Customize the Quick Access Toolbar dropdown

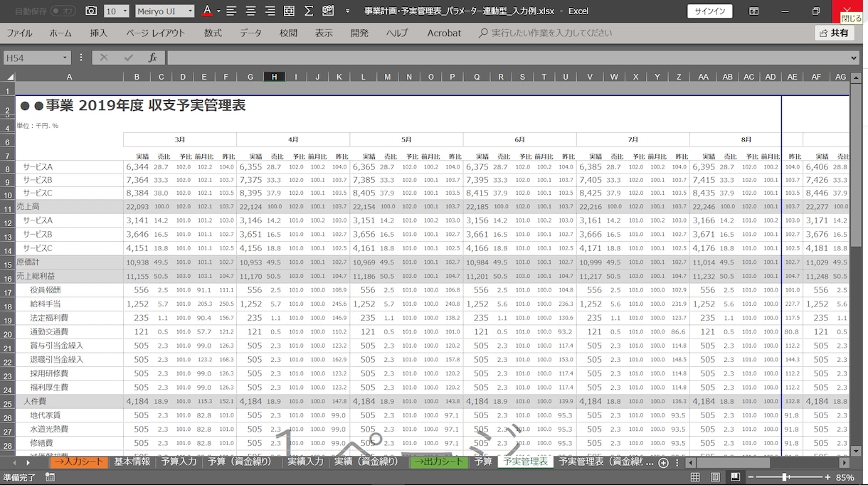(x=347, y=11)
